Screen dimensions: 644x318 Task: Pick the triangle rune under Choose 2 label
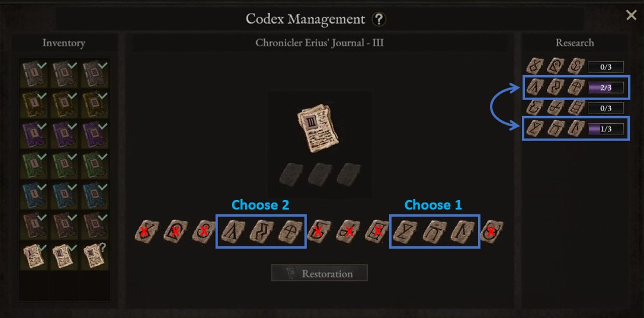pyautogui.click(x=233, y=232)
